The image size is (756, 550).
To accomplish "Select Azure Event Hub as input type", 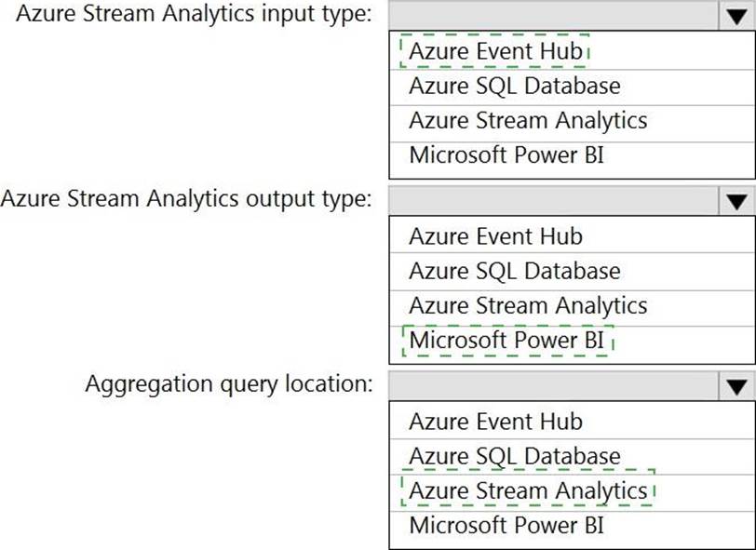I will pos(495,51).
